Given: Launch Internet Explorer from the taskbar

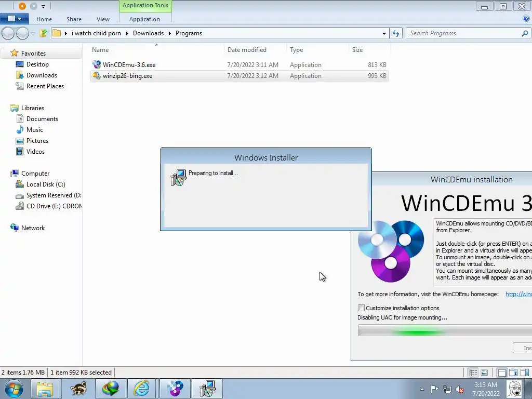Looking at the screenshot, I should tap(141, 389).
